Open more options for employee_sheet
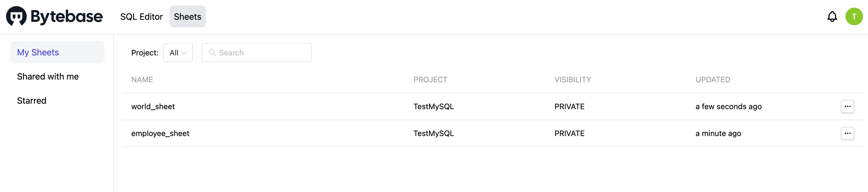Screen dimensions: 868x192 pos(847,133)
